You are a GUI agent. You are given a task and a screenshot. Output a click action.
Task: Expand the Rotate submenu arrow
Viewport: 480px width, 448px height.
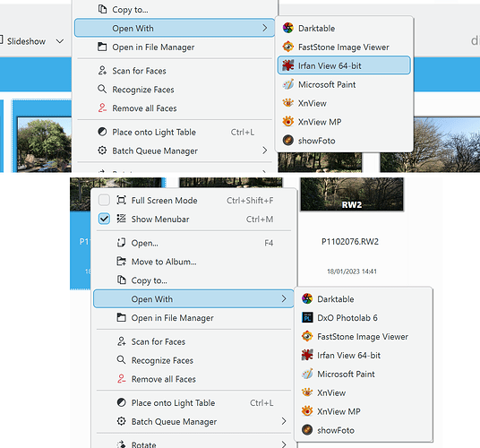(x=284, y=444)
